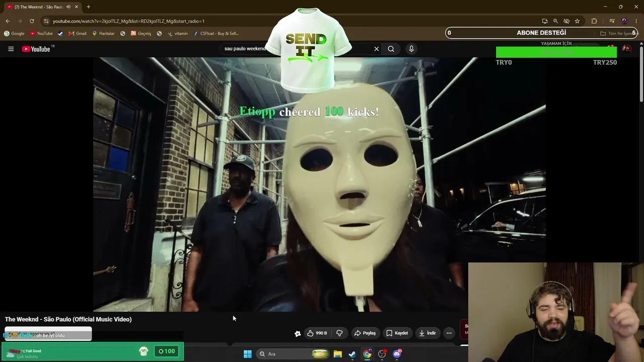Open the YouTube account avatar menu
This screenshot has height=362, width=644.
coord(627,49)
